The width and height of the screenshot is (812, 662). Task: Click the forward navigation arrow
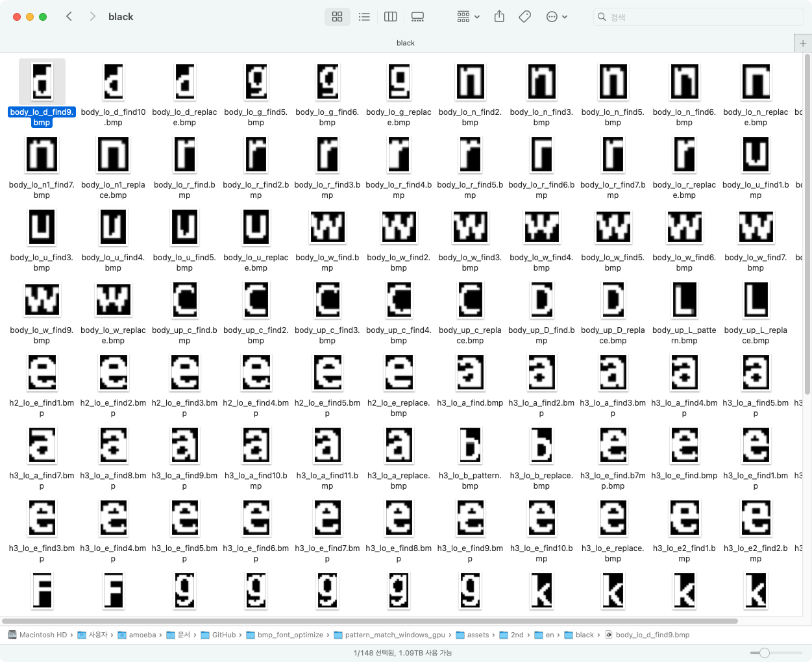point(92,17)
